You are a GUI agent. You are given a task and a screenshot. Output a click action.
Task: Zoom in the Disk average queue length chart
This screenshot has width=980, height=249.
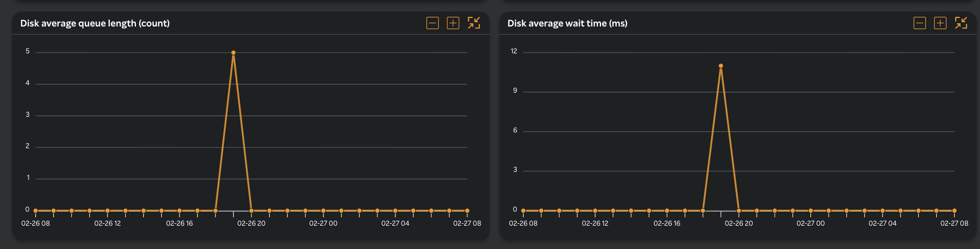click(453, 23)
